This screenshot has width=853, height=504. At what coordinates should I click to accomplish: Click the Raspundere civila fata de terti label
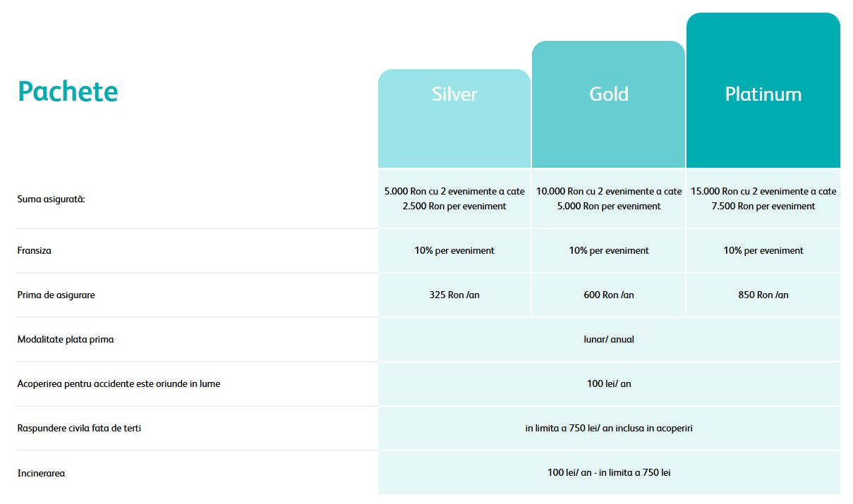point(79,428)
